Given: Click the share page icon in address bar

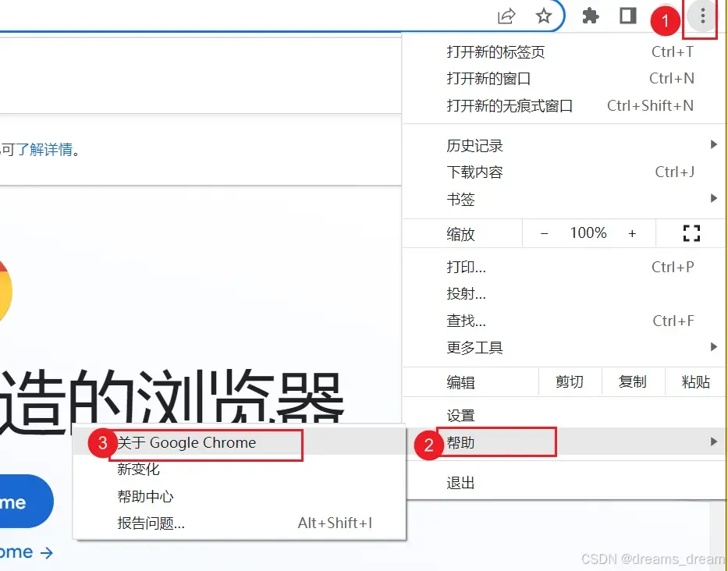Looking at the screenshot, I should 506,16.
